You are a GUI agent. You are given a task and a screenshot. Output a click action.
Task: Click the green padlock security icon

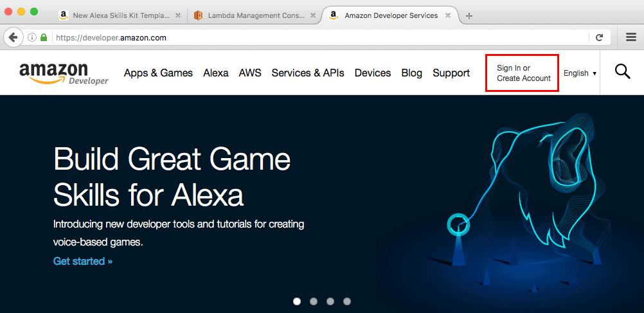[44, 37]
